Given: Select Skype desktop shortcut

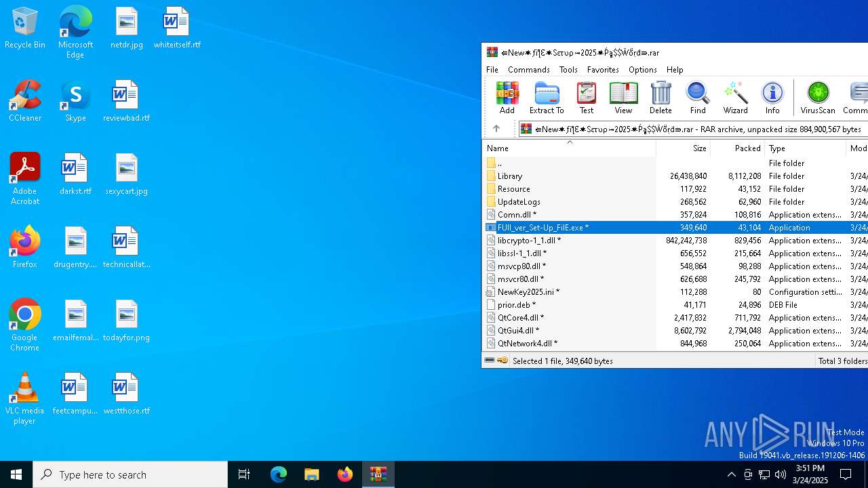Looking at the screenshot, I should coord(75,101).
